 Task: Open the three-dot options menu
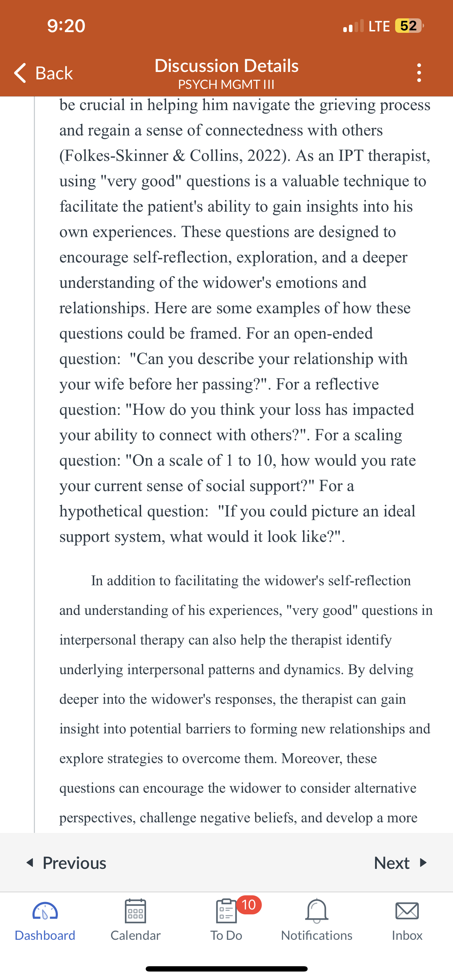click(419, 73)
